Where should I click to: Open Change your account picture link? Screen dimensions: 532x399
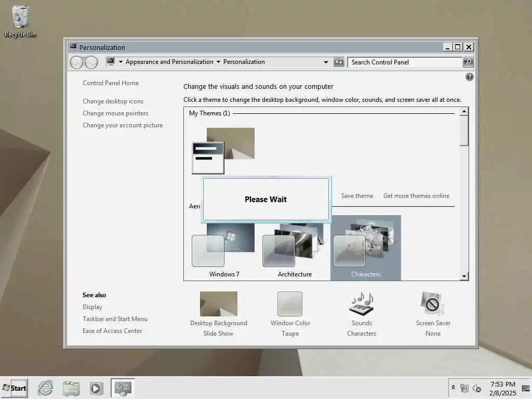[123, 125]
